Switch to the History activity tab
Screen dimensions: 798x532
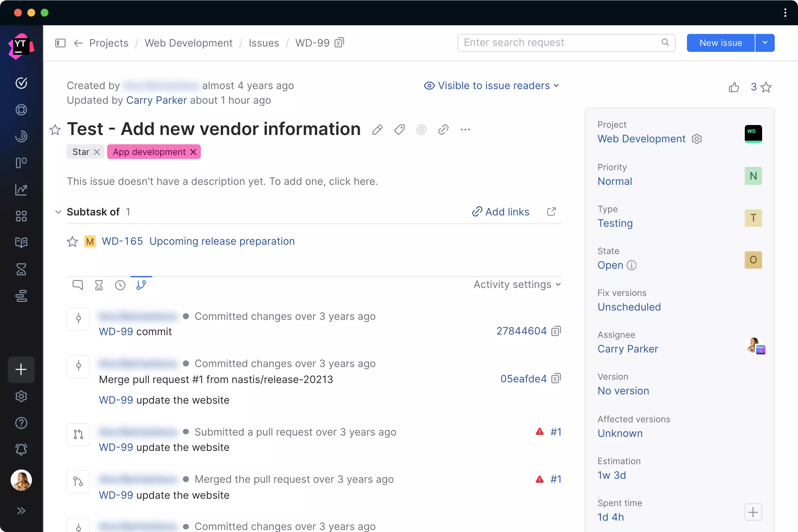[120, 285]
